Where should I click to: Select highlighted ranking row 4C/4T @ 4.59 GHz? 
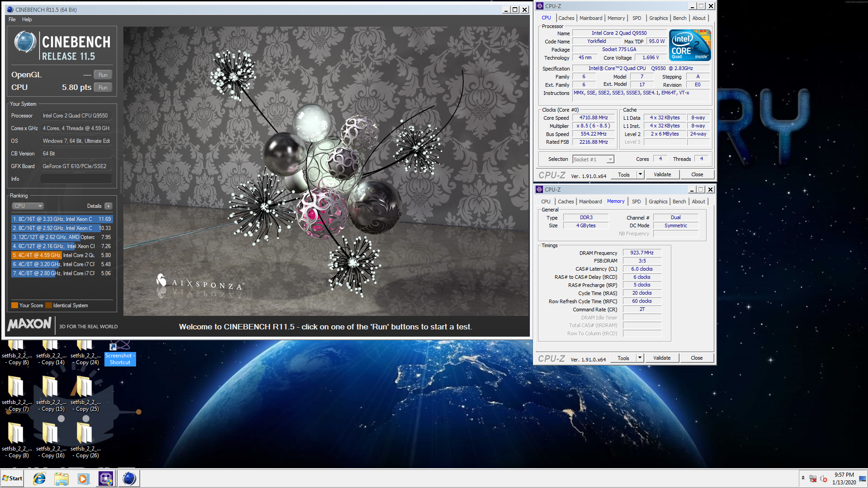pyautogui.click(x=62, y=255)
